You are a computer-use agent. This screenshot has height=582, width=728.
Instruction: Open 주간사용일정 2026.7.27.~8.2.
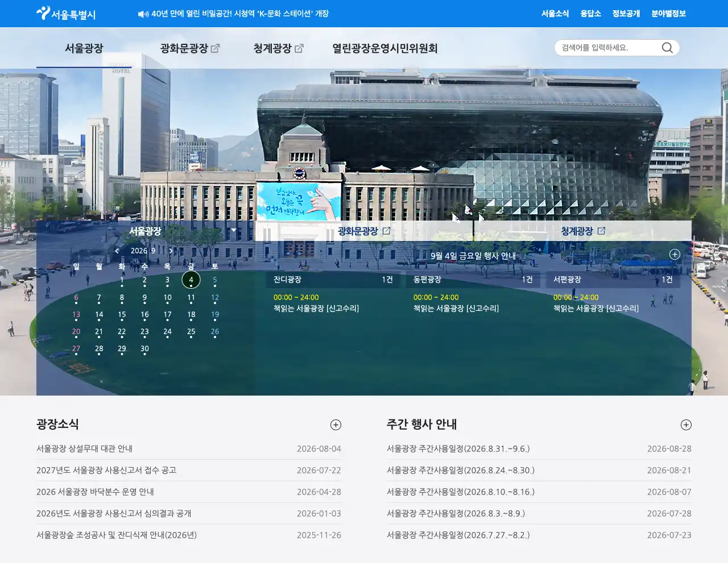(x=458, y=535)
